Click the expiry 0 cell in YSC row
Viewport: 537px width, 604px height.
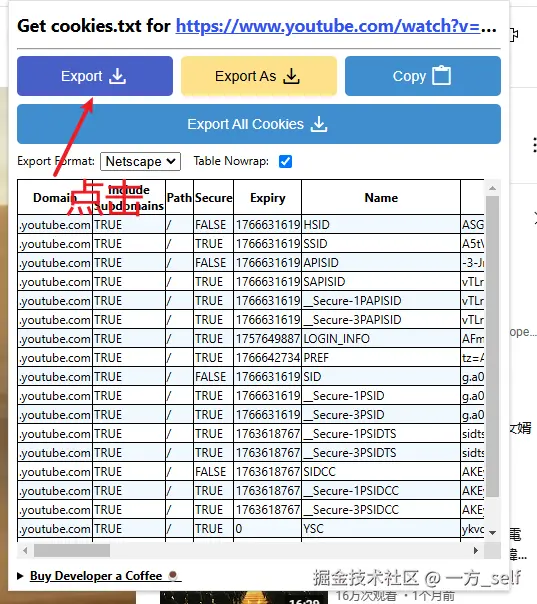267,529
